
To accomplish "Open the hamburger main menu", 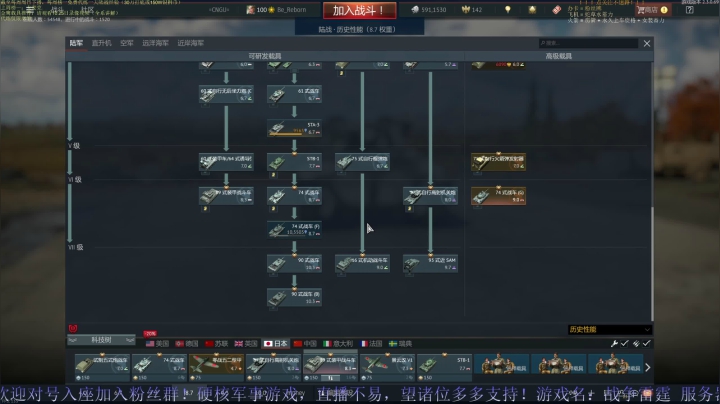I will click(30, 9).
